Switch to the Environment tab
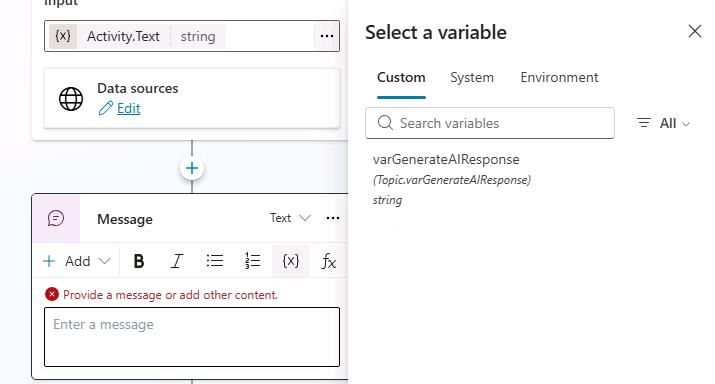Image resolution: width=715 pixels, height=384 pixels. pos(559,78)
